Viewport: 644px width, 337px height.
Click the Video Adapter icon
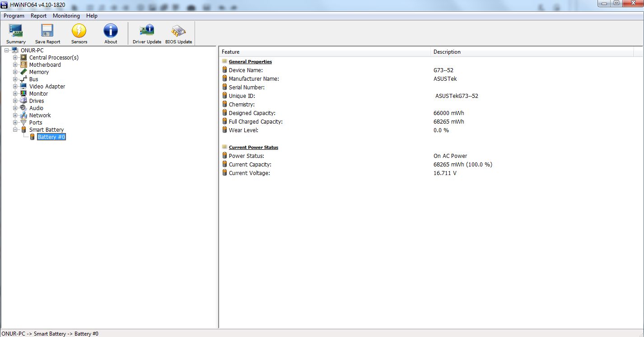(23, 86)
